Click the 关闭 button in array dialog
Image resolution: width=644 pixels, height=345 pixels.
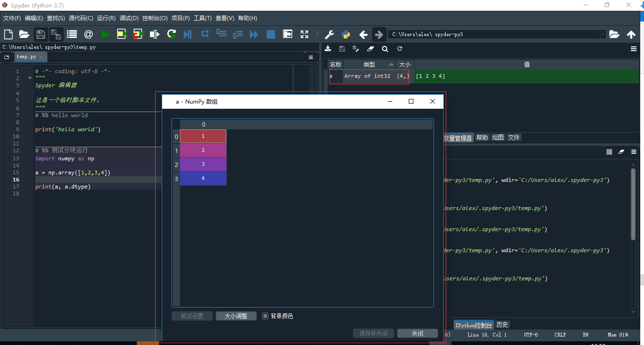pyautogui.click(x=418, y=333)
